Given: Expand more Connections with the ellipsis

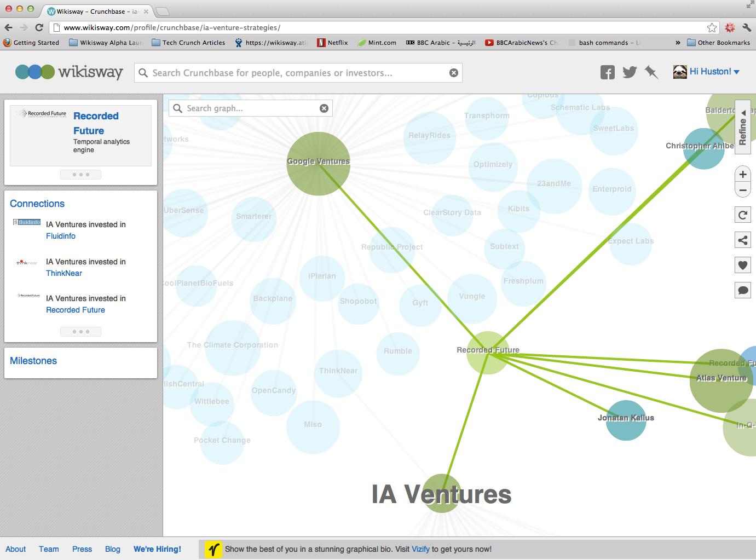Looking at the screenshot, I should [x=81, y=332].
